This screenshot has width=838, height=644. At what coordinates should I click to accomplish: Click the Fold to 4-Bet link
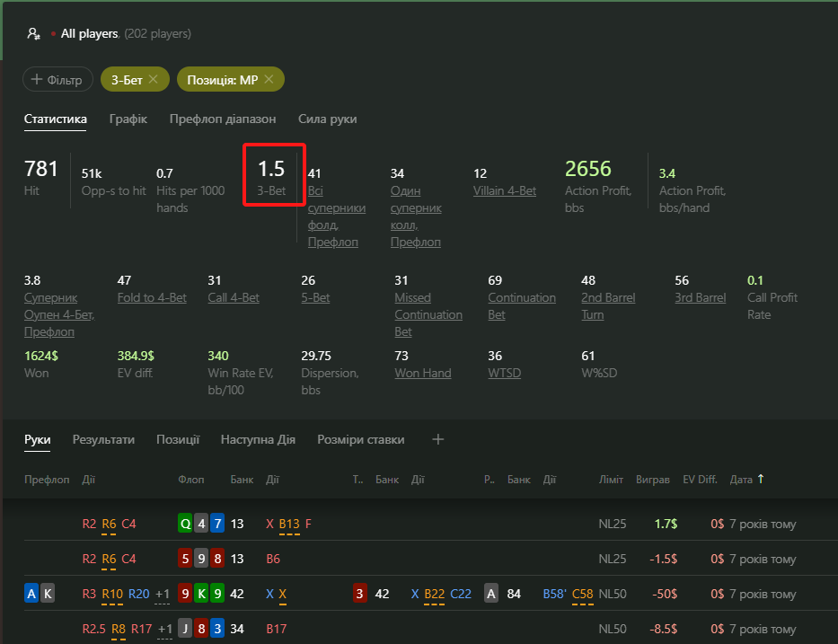152,297
